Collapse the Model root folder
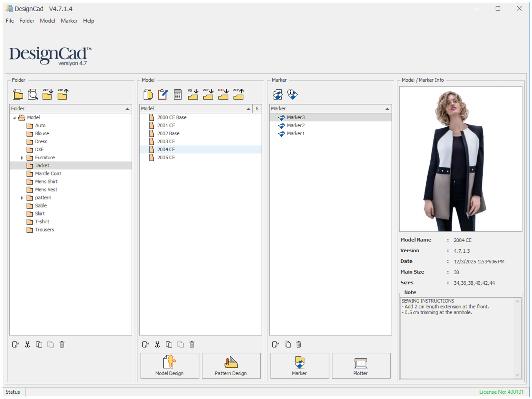The width and height of the screenshot is (532, 399). point(14,118)
